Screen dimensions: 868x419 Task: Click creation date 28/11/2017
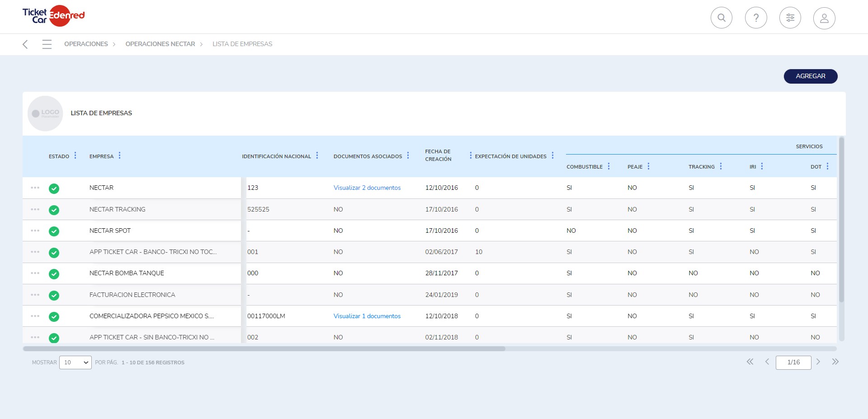point(442,273)
